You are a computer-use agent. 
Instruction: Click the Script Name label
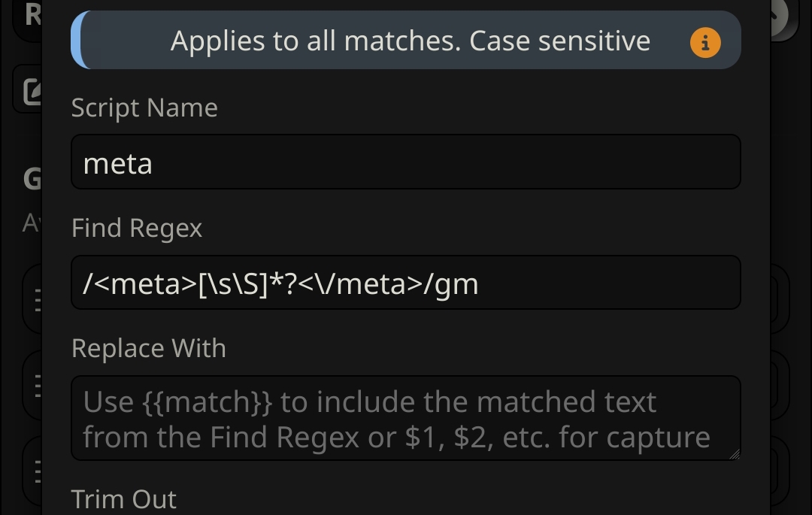point(144,108)
